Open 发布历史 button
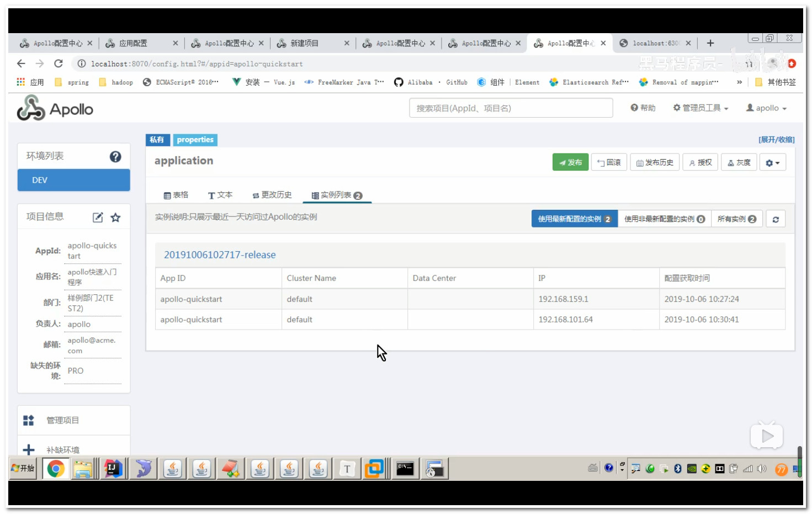This screenshot has height=514, width=812. (x=655, y=162)
